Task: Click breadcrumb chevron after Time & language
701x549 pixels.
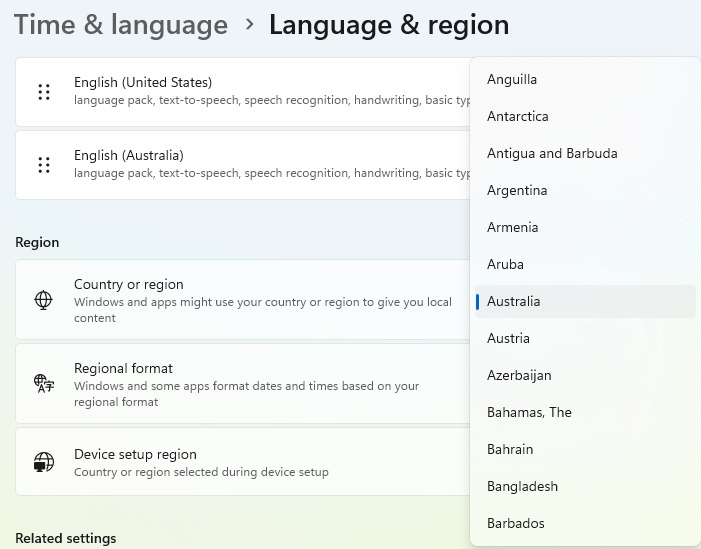Action: tap(249, 24)
